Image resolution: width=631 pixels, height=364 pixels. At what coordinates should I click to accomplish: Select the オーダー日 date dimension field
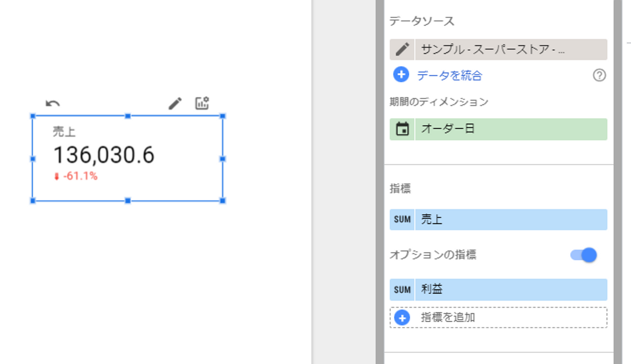(x=511, y=129)
